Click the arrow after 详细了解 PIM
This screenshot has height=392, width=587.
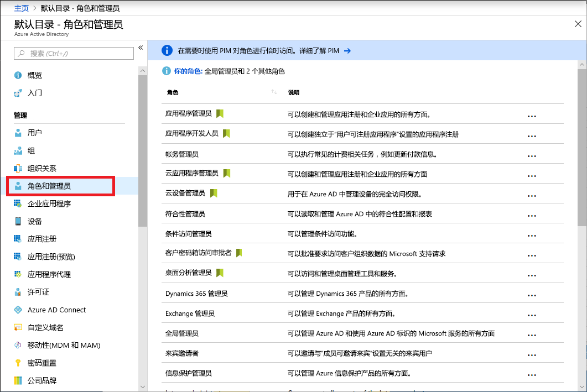pyautogui.click(x=347, y=51)
